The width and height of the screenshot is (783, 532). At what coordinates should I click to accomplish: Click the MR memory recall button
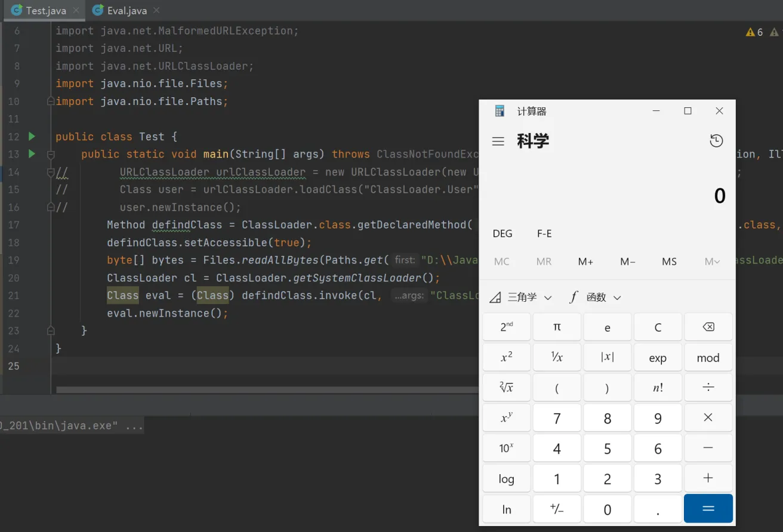(544, 262)
